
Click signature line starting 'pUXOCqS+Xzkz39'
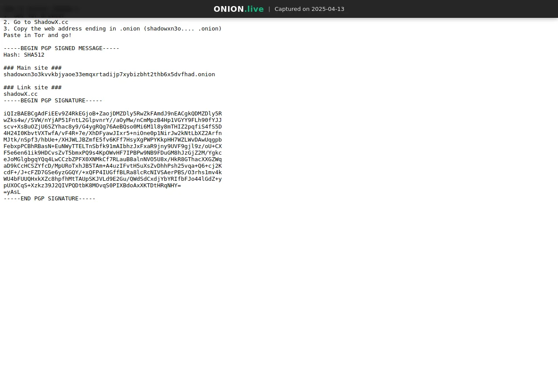click(x=92, y=185)
